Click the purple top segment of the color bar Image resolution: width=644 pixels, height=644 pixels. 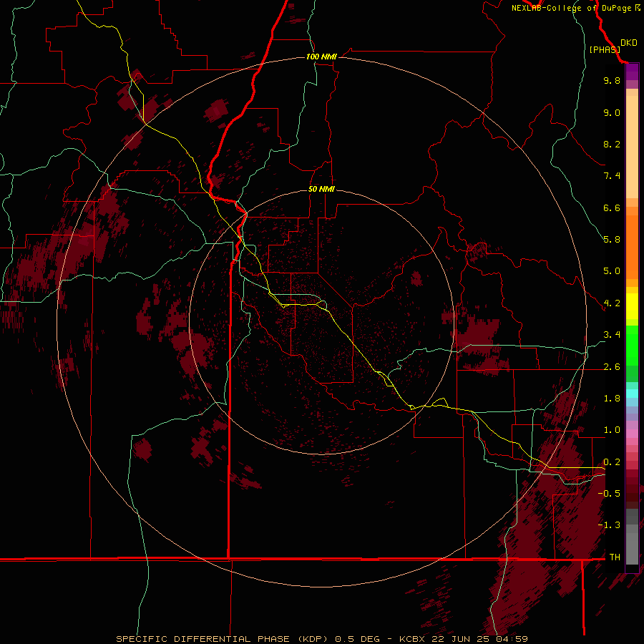point(632,72)
